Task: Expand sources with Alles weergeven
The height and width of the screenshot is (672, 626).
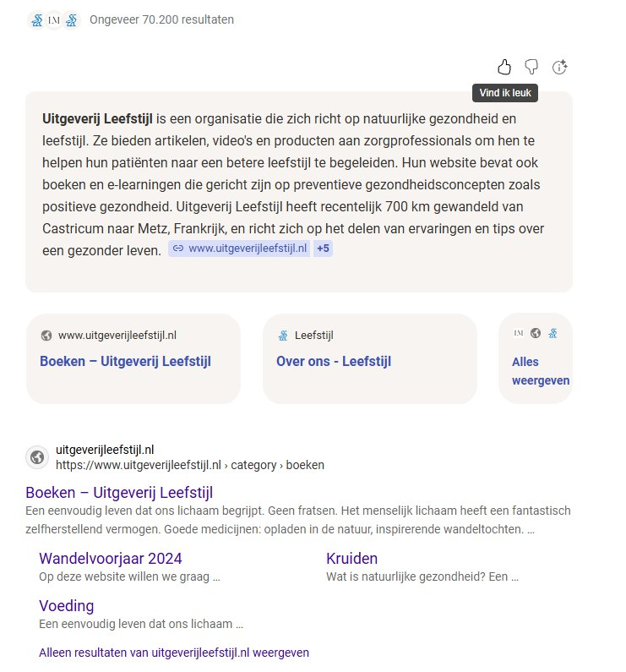Action: pos(540,371)
